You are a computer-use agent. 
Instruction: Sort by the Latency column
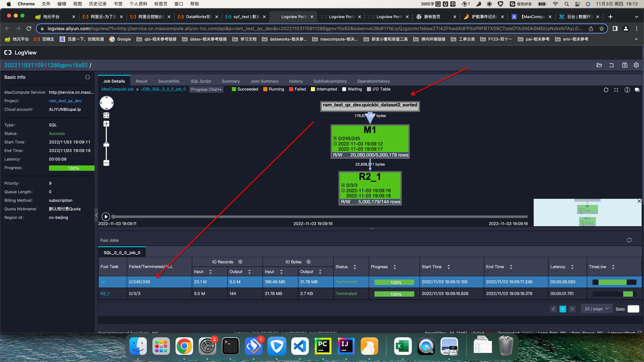[572, 267]
